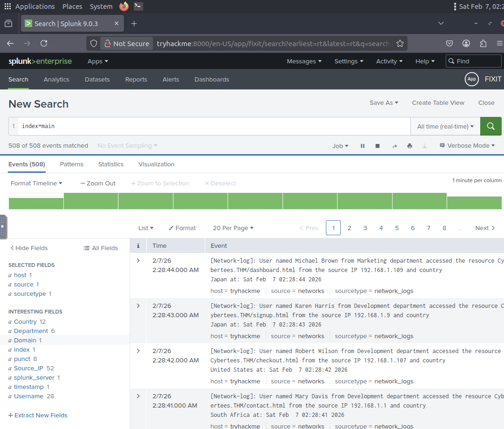This screenshot has width=504, height=429.
Task: Hide Fields sidebar panel
Action: tap(29, 248)
